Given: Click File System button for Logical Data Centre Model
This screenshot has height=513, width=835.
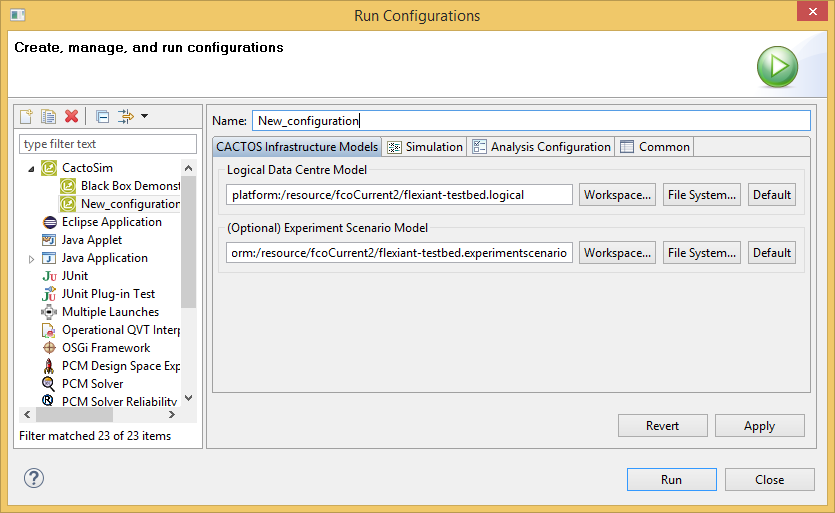Looking at the screenshot, I should (x=702, y=195).
